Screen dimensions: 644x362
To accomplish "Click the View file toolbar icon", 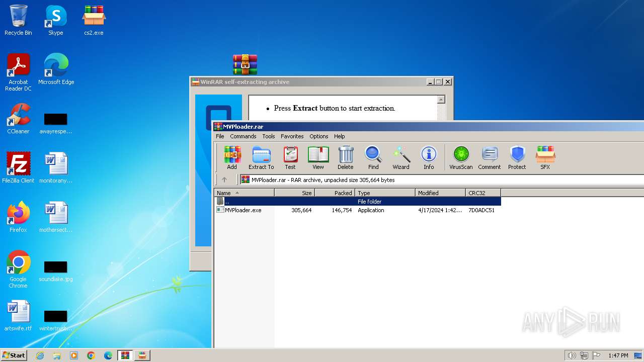I will click(318, 158).
